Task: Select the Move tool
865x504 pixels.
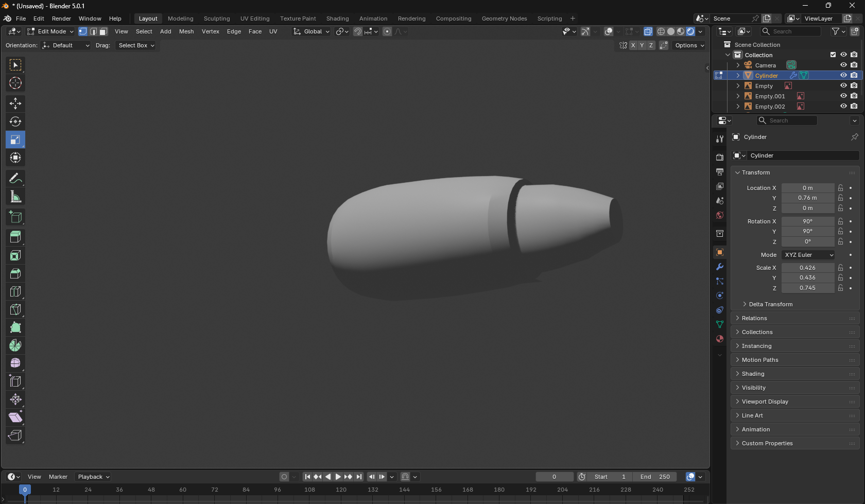Action: coord(15,103)
